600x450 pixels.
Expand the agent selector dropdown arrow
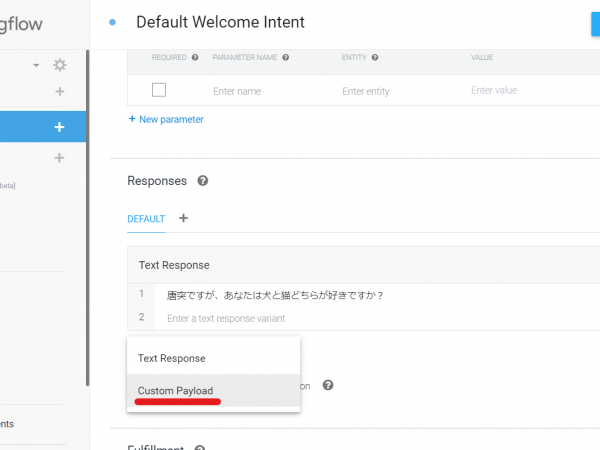(37, 65)
